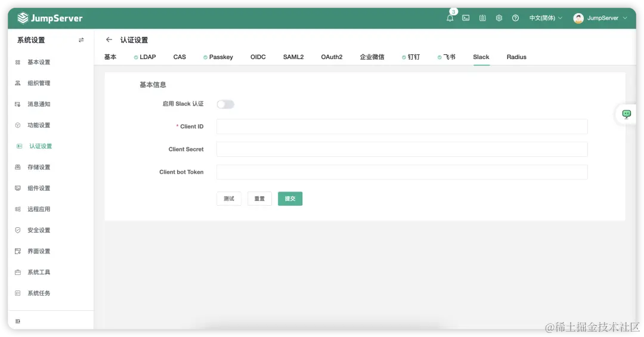Focus the Client bot Token input field
The width and height of the screenshot is (644, 337).
coord(402,172)
